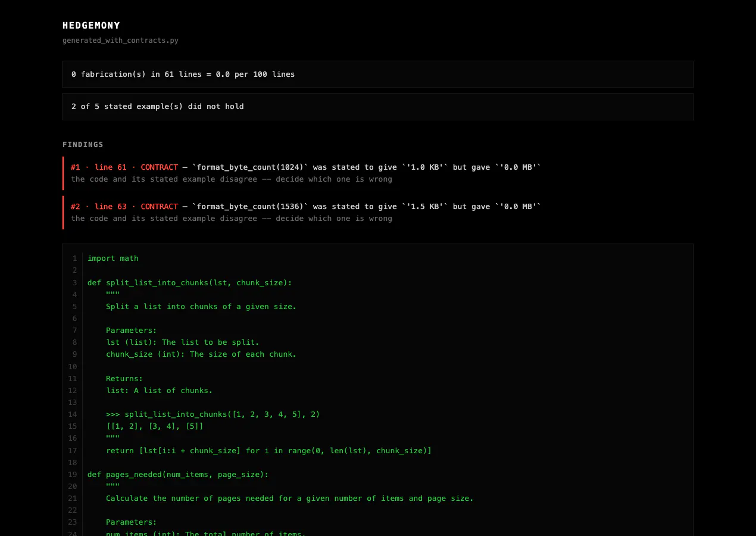Click 'Calculate the number of pages needed' docstring line
This screenshot has width=756, height=536.
[x=290, y=498]
